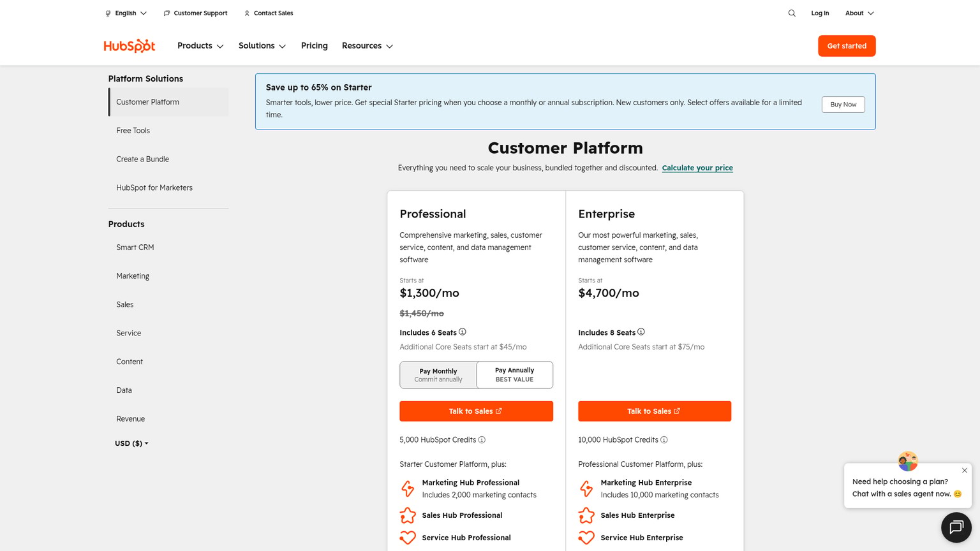Screen dimensions: 980x551
Task: Expand the Solutions menu
Action: [x=262, y=46]
